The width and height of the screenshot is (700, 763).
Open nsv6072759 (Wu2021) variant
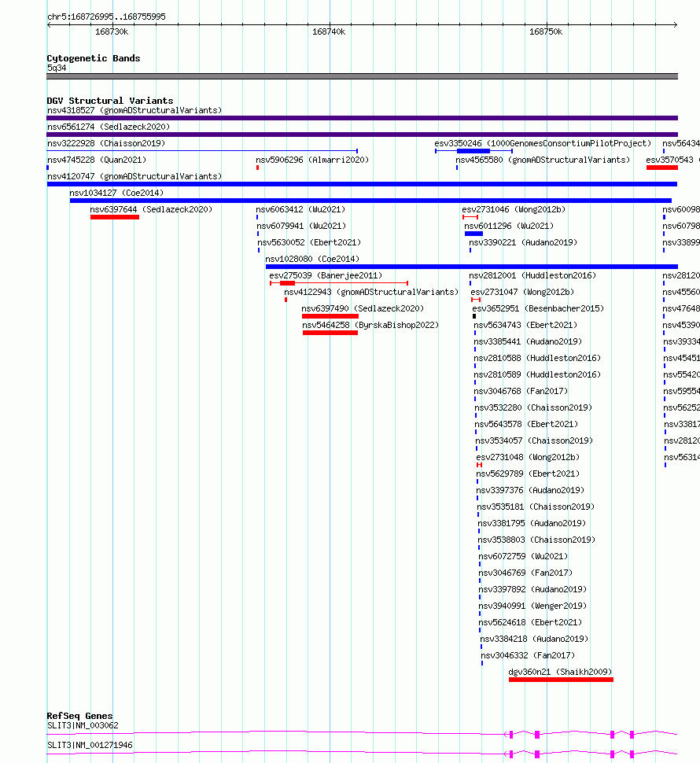click(x=523, y=557)
